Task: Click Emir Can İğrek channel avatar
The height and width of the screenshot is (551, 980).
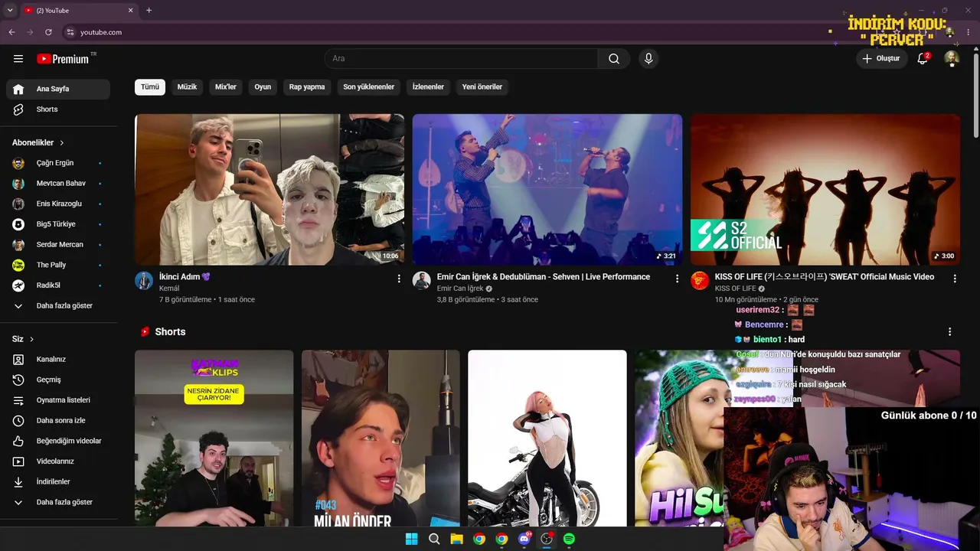Action: point(422,281)
